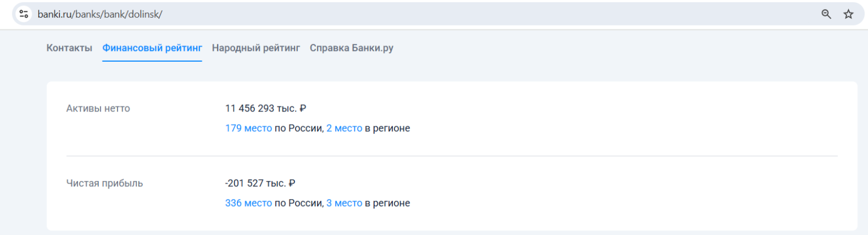Click 'по России' text in profit row
Screen dimensions: 868x235
(x=298, y=203)
